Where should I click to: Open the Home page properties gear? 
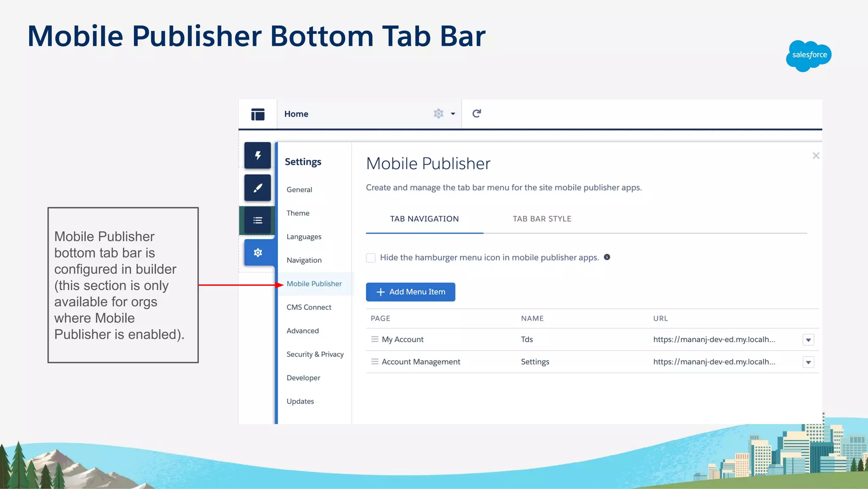(438, 114)
